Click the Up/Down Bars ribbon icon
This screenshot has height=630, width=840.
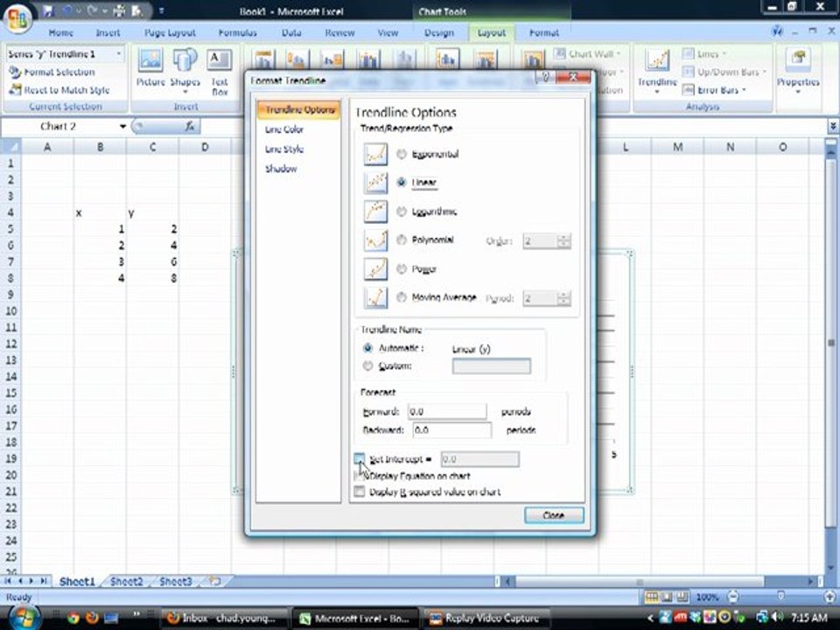(x=689, y=72)
